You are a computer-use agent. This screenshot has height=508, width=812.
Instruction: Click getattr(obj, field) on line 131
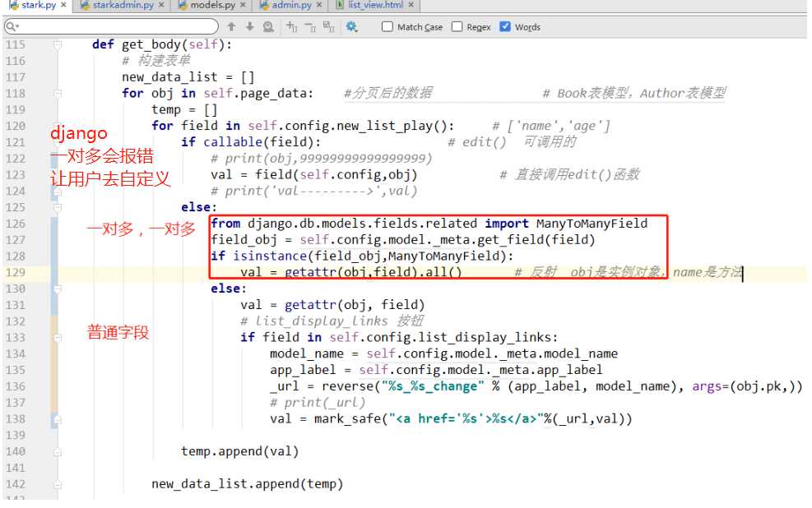(x=355, y=305)
